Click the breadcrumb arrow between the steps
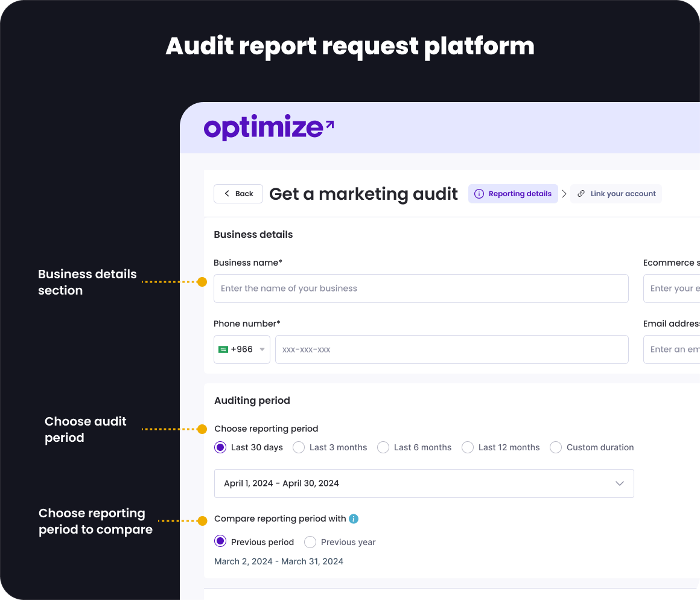Image resolution: width=700 pixels, height=600 pixels. point(564,194)
